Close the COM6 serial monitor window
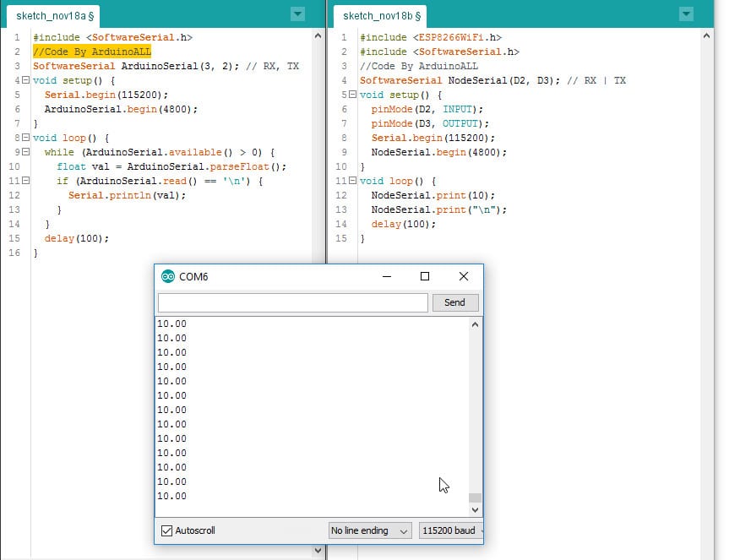This screenshot has height=560, width=729. 464,276
